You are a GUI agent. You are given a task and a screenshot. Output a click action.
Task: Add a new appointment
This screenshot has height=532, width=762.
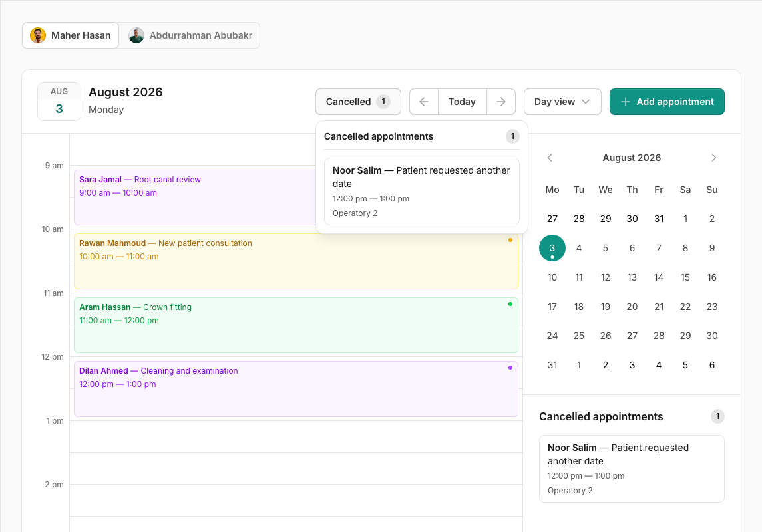[x=667, y=102]
